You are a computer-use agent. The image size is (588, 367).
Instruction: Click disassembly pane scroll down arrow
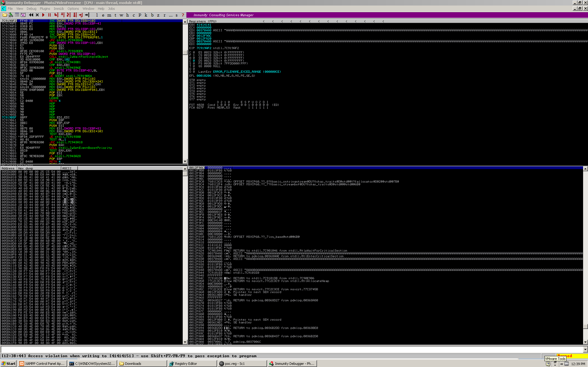pyautogui.click(x=185, y=161)
